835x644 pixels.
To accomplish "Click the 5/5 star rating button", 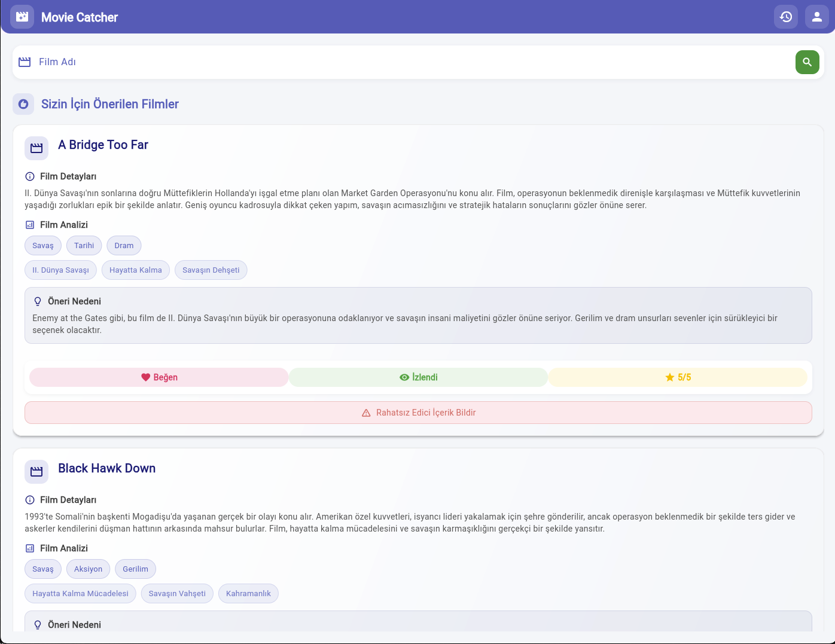I will (x=678, y=377).
